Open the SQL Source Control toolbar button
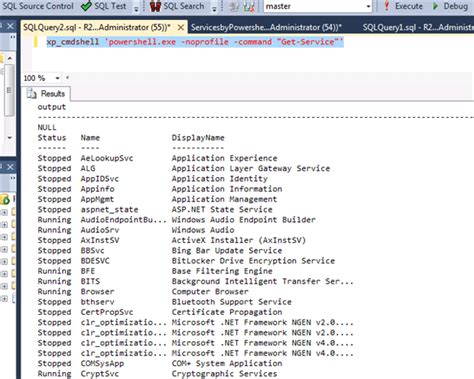This screenshot has width=474, height=379. (x=37, y=6)
